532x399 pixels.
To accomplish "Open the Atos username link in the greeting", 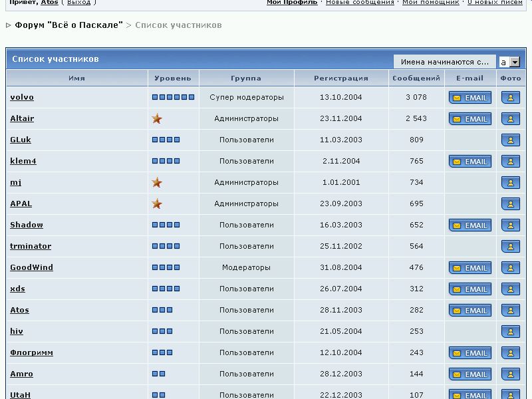I will 49,3.
